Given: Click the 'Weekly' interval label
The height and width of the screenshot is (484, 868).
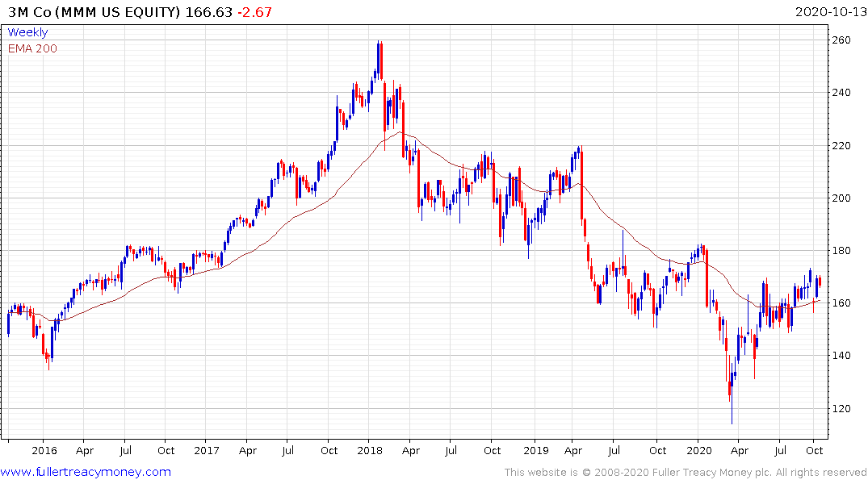Looking at the screenshot, I should [x=27, y=32].
